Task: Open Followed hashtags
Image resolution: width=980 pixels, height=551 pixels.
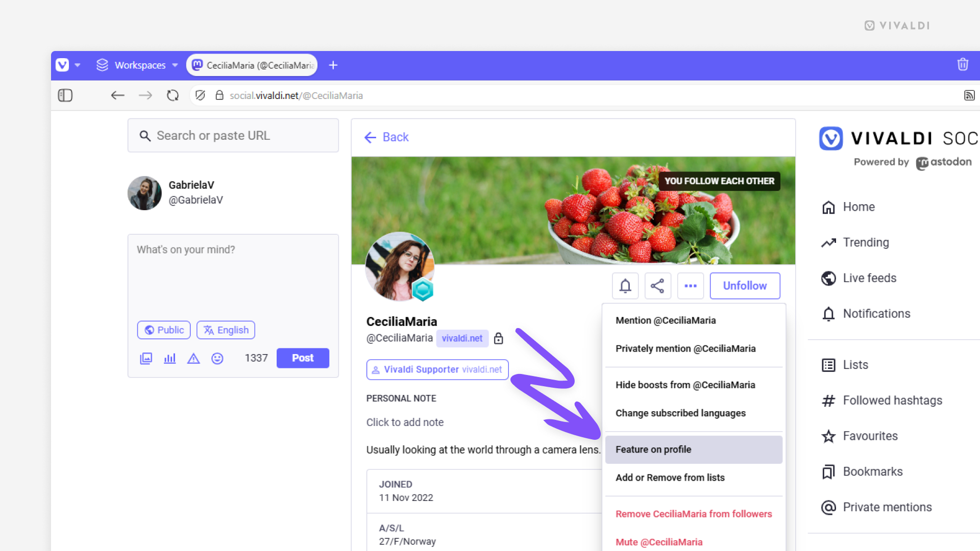Action: 881,400
